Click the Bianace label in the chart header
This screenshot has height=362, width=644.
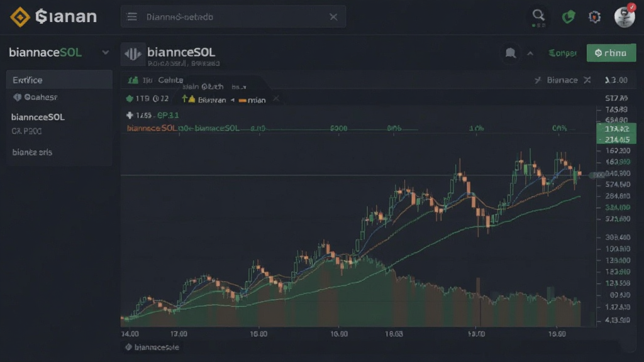click(x=562, y=80)
